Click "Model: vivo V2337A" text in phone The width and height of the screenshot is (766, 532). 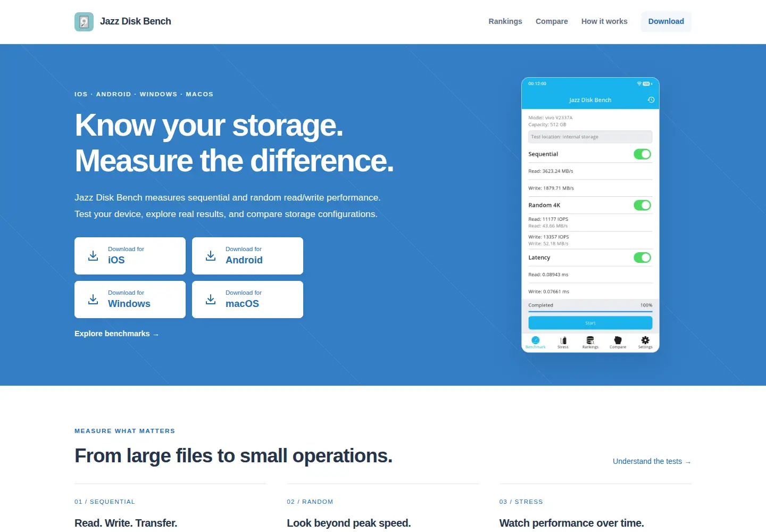point(551,118)
